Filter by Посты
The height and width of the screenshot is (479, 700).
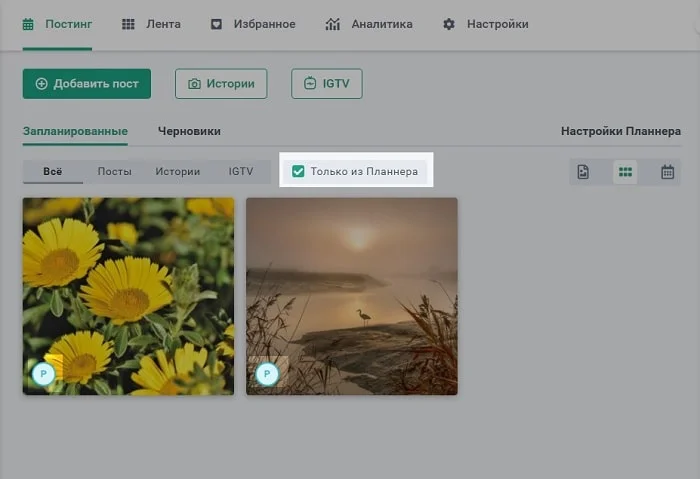(x=114, y=171)
